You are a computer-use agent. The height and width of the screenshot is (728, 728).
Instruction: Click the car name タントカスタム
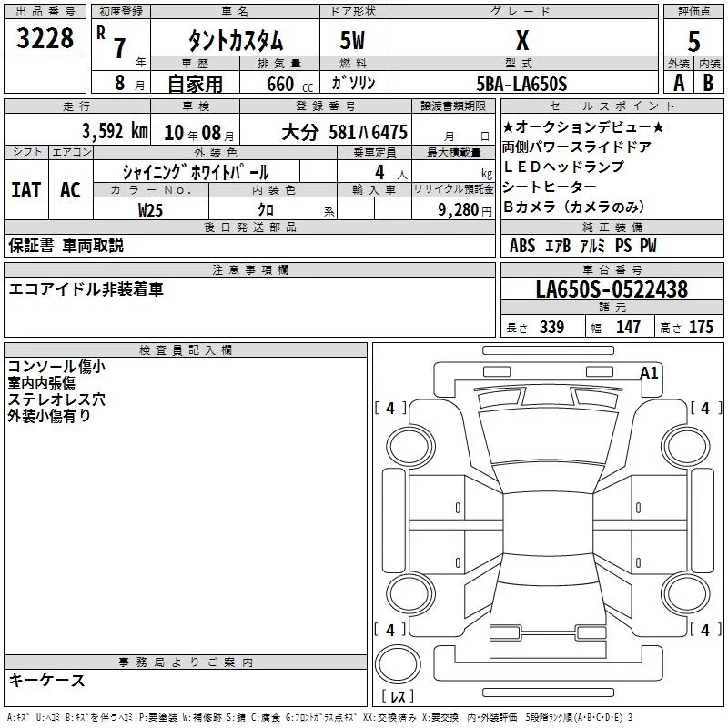tap(235, 40)
